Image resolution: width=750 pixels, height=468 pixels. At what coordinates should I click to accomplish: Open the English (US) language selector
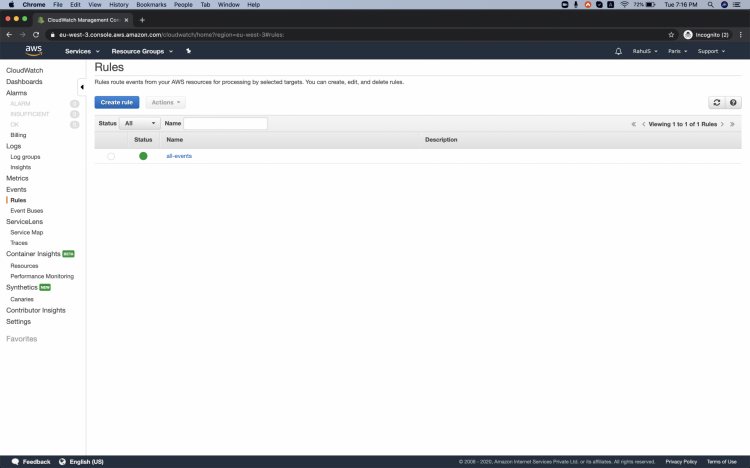[x=81, y=462]
